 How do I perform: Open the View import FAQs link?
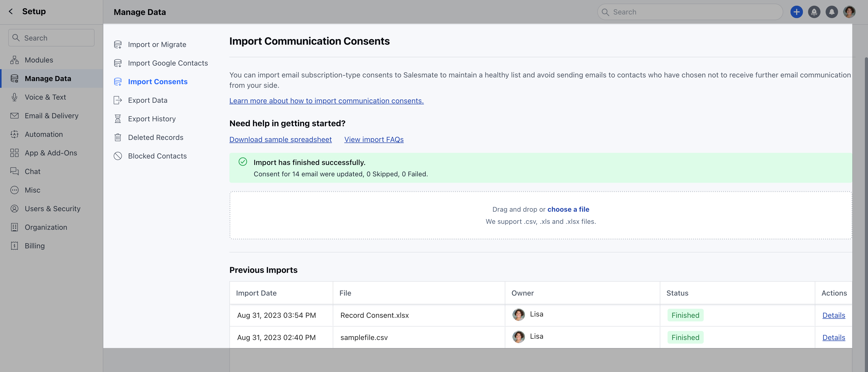(374, 139)
